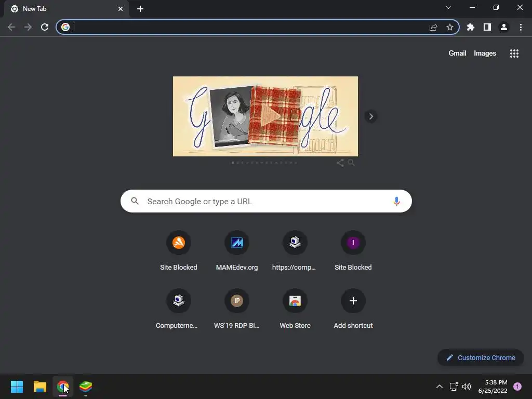This screenshot has height=399, width=532.
Task: Open the Images link
Action: coord(485,54)
